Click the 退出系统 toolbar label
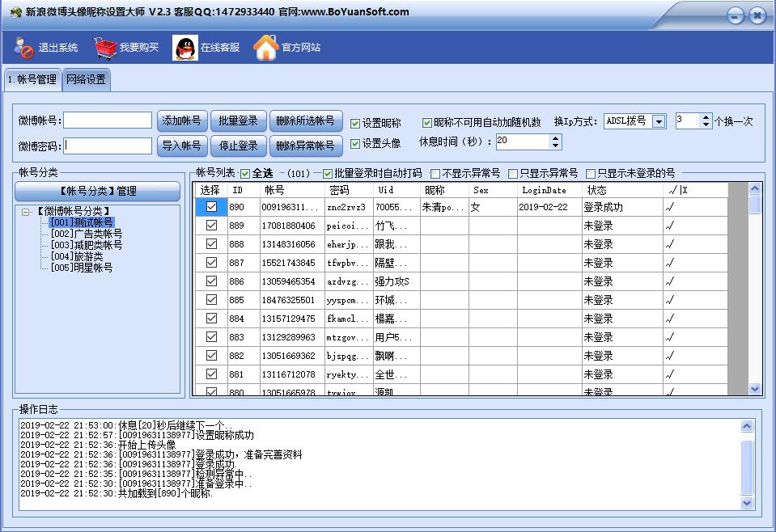776x532 pixels. pyautogui.click(x=58, y=48)
